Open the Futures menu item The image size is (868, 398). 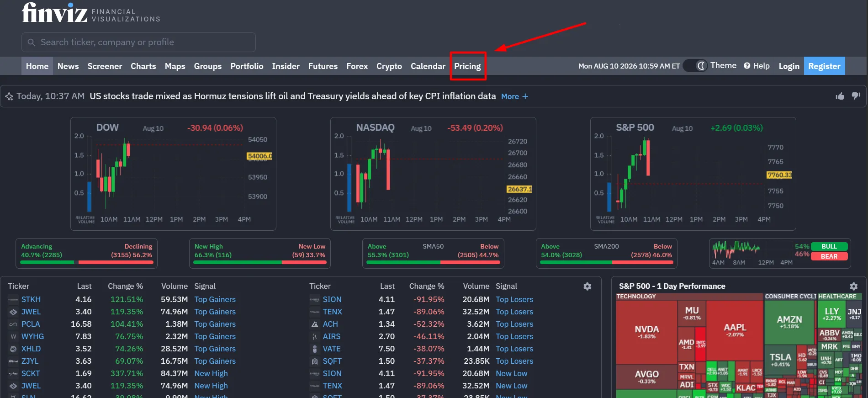click(323, 66)
